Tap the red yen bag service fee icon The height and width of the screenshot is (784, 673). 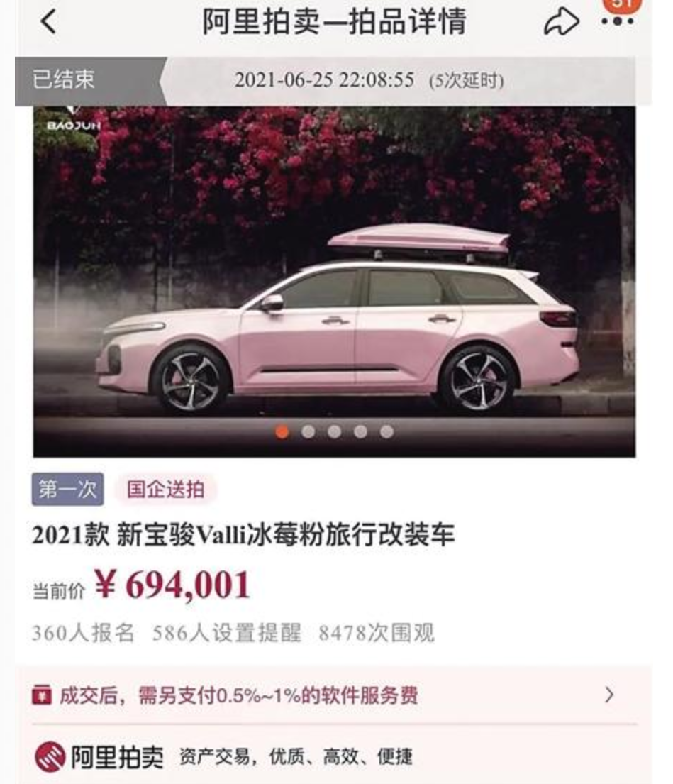click(x=41, y=695)
